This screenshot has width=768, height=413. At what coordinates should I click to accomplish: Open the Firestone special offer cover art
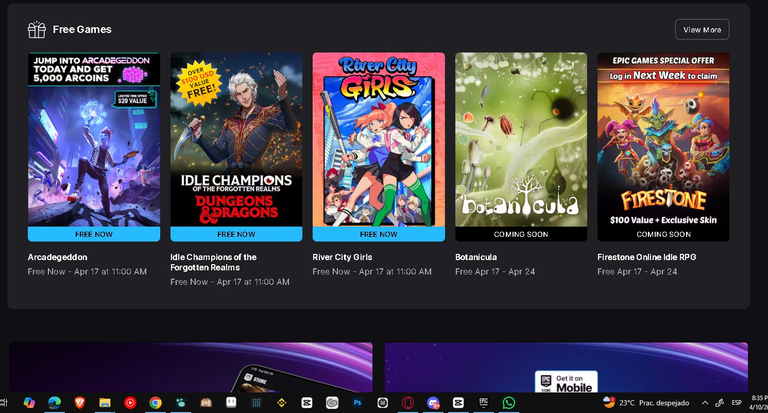click(x=663, y=140)
